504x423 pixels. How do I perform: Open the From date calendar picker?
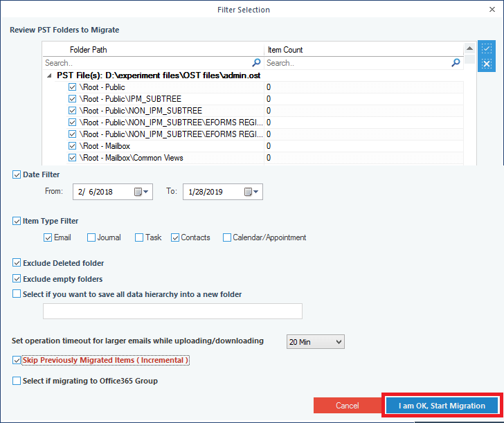[141, 192]
